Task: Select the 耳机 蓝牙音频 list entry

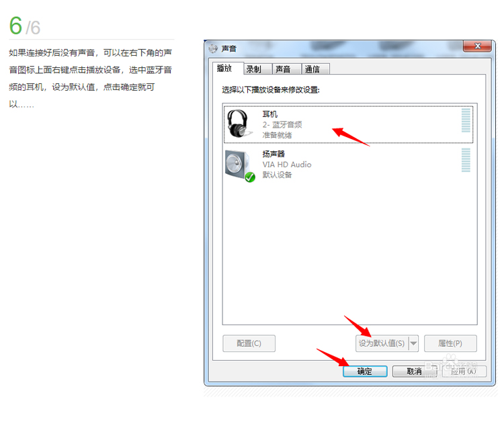Action: (x=348, y=124)
